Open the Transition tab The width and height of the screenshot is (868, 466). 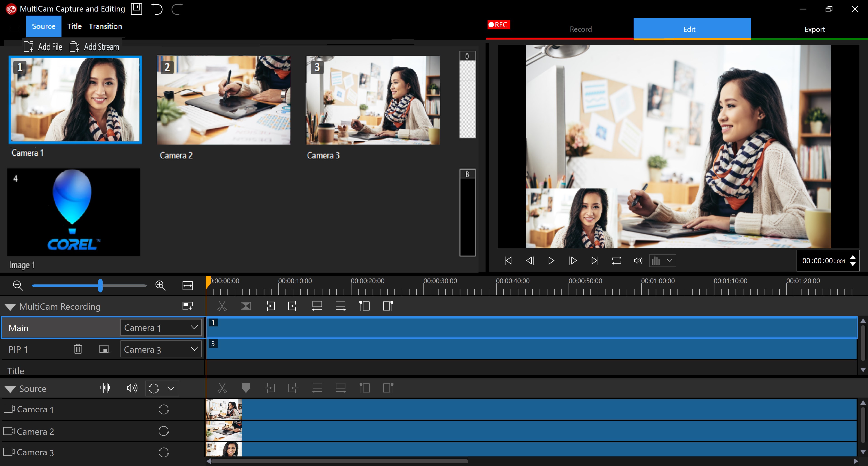click(105, 26)
